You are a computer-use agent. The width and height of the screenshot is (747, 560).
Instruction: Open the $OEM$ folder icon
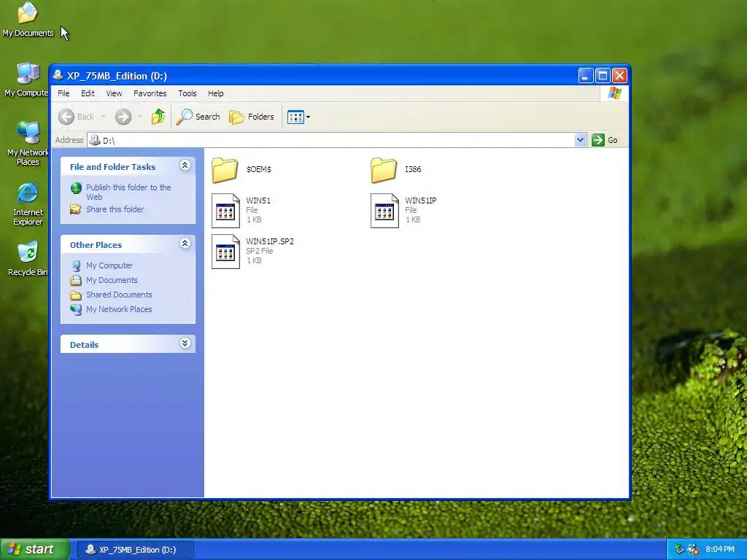(225, 170)
